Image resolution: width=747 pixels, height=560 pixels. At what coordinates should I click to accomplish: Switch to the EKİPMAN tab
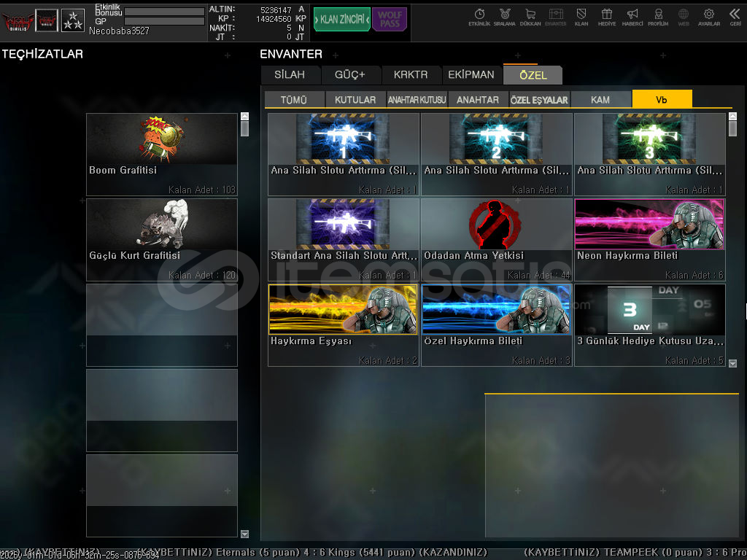(471, 75)
